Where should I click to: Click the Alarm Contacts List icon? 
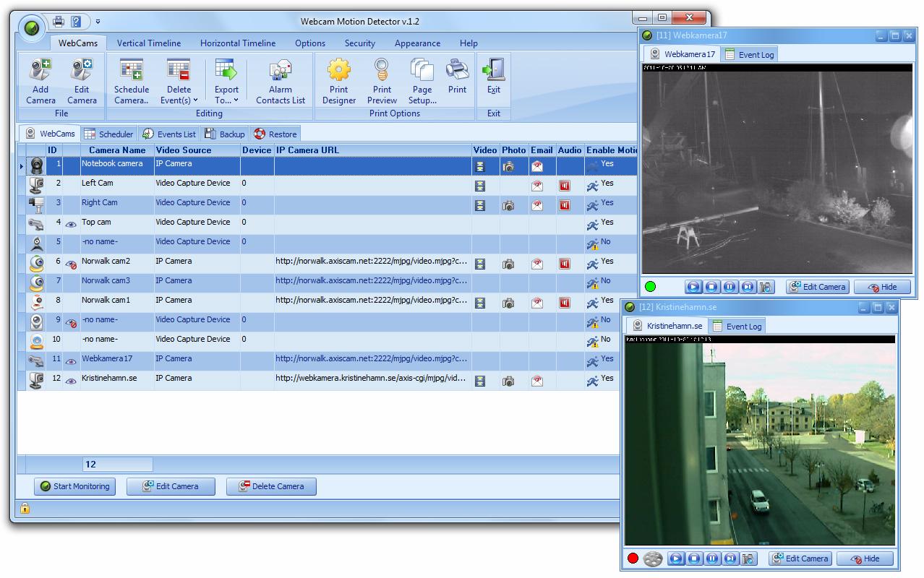[280, 79]
